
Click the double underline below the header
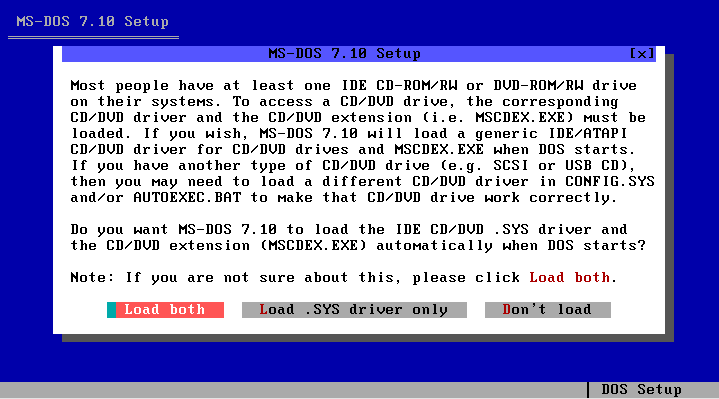coord(93,37)
